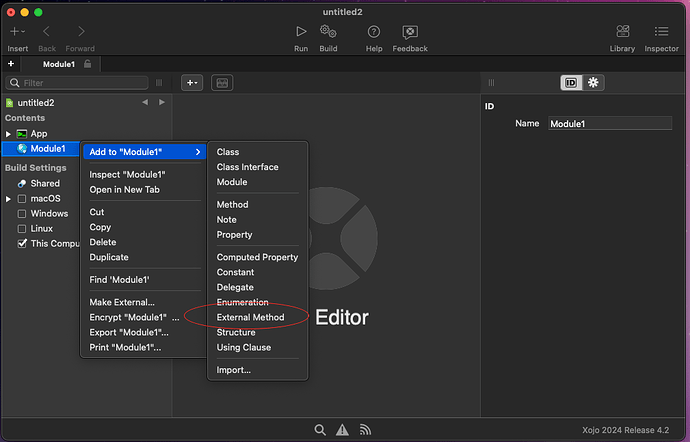Click the Name field containing Module1

(x=609, y=124)
